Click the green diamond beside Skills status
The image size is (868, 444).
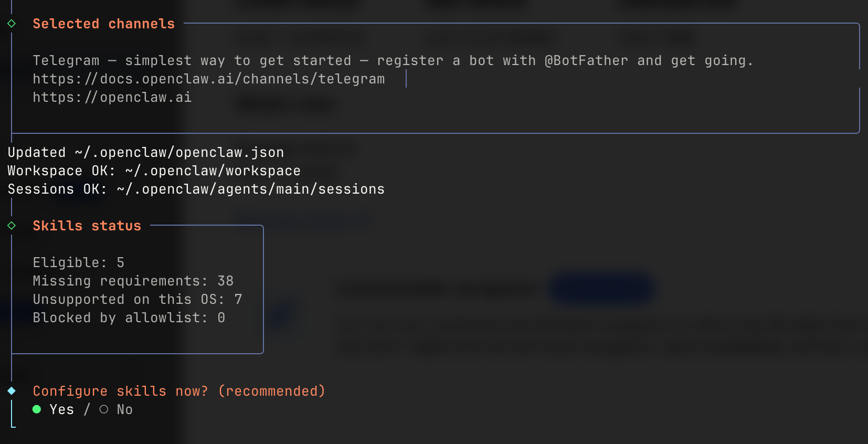click(12, 226)
